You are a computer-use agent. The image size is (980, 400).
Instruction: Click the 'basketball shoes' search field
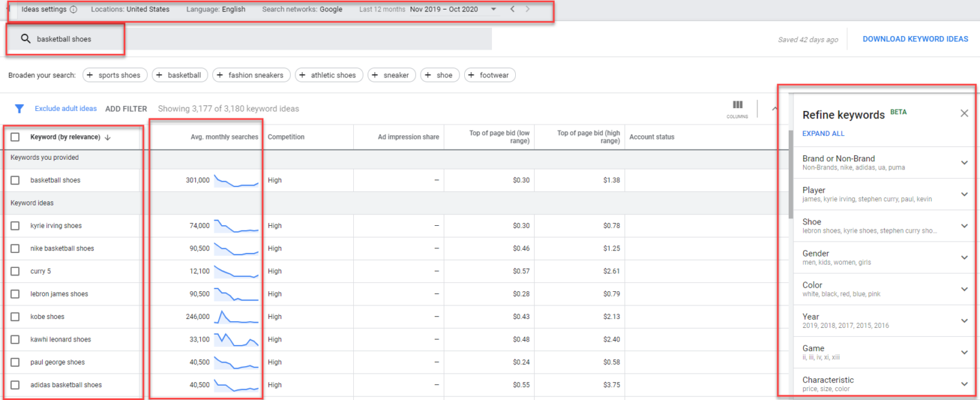(x=272, y=39)
